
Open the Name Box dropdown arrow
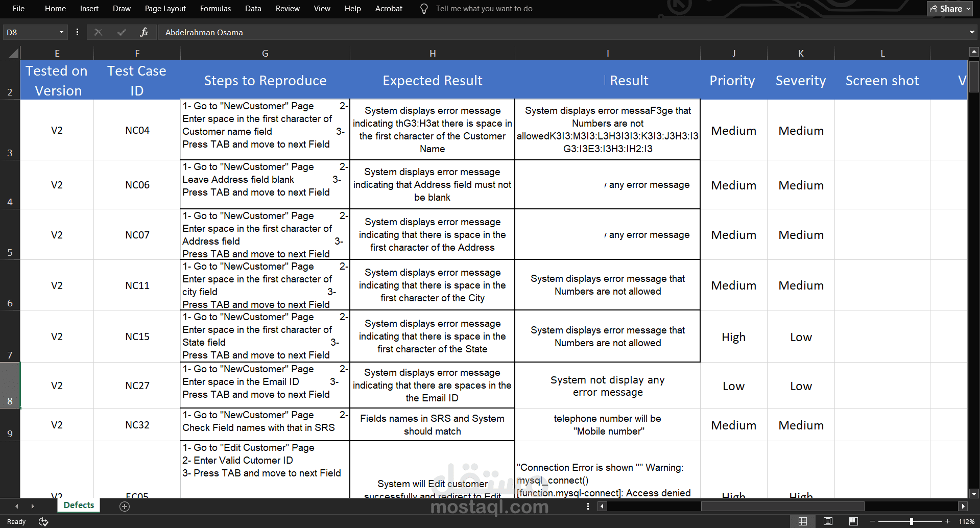click(x=61, y=32)
